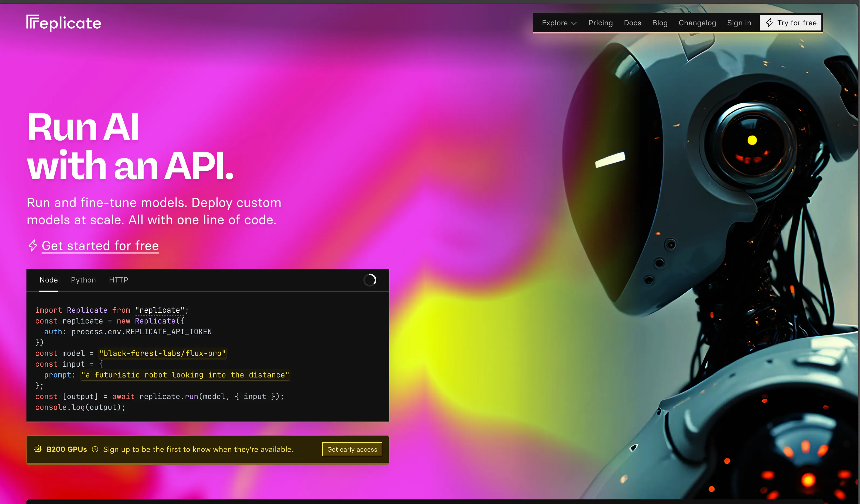860x504 pixels.
Task: Click Sign in
Action: click(x=739, y=23)
